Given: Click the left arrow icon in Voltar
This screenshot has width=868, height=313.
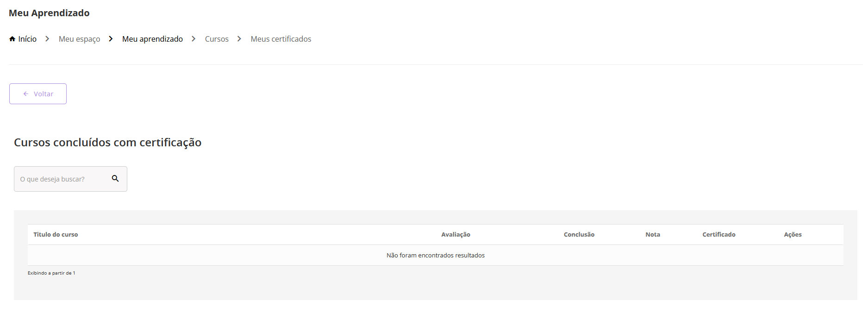Looking at the screenshot, I should click(x=26, y=94).
